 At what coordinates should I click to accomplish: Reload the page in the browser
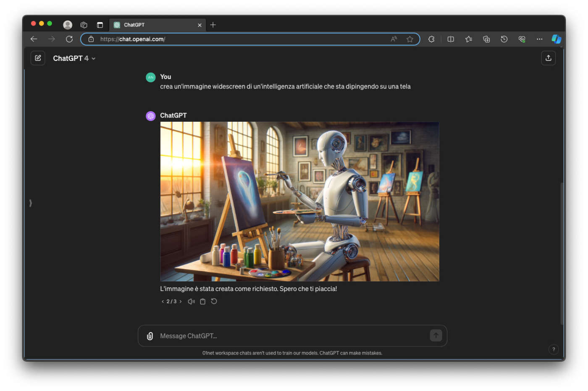(x=69, y=39)
